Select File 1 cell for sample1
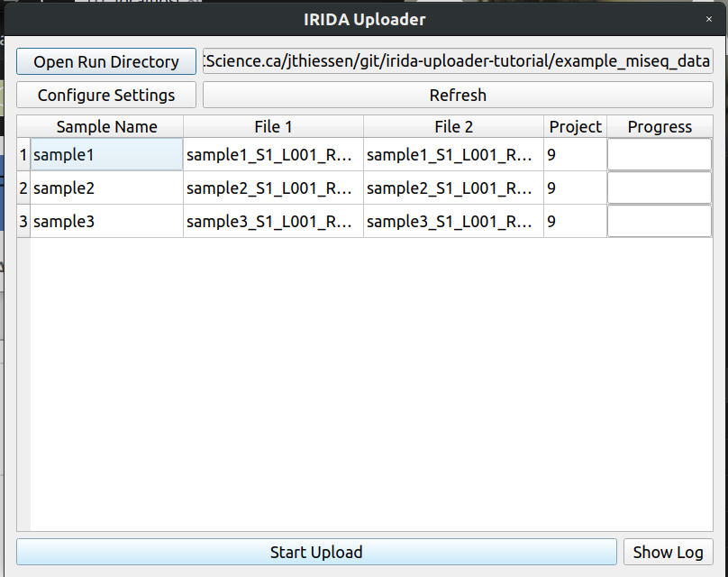The width and height of the screenshot is (728, 577). (274, 154)
